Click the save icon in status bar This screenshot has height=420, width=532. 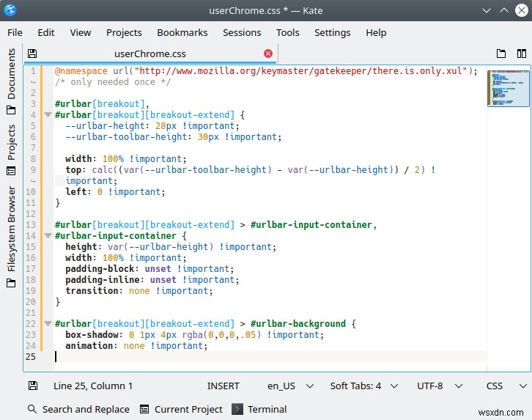click(33, 386)
